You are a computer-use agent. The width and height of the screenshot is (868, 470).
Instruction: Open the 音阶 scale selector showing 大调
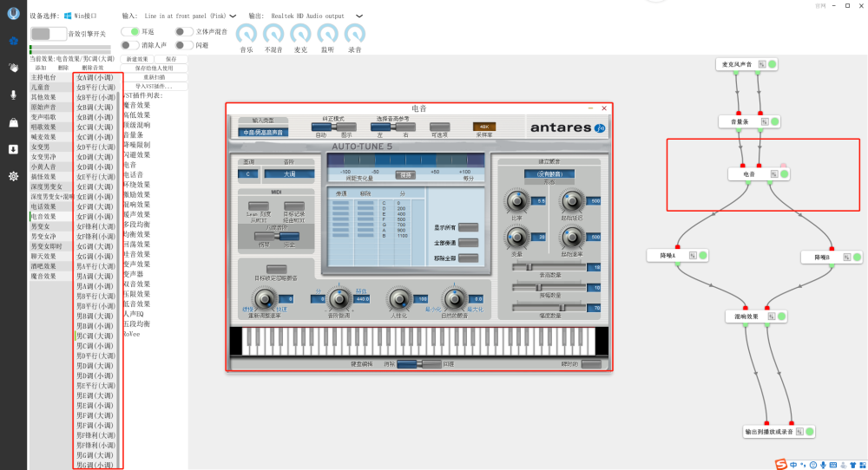(x=289, y=173)
